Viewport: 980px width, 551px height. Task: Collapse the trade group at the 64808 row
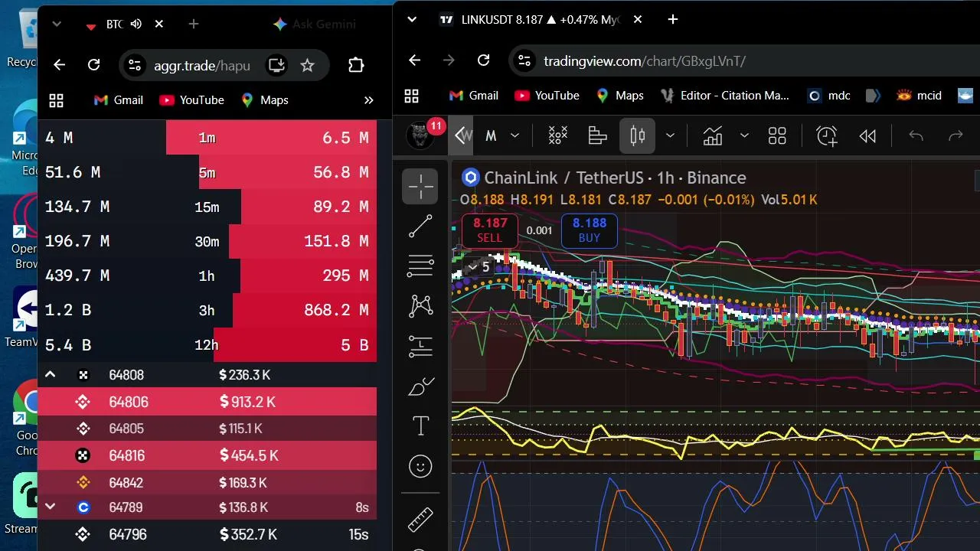point(50,375)
